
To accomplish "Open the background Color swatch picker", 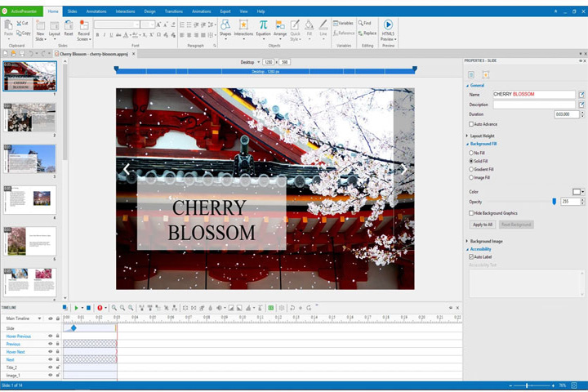I will pyautogui.click(x=578, y=192).
